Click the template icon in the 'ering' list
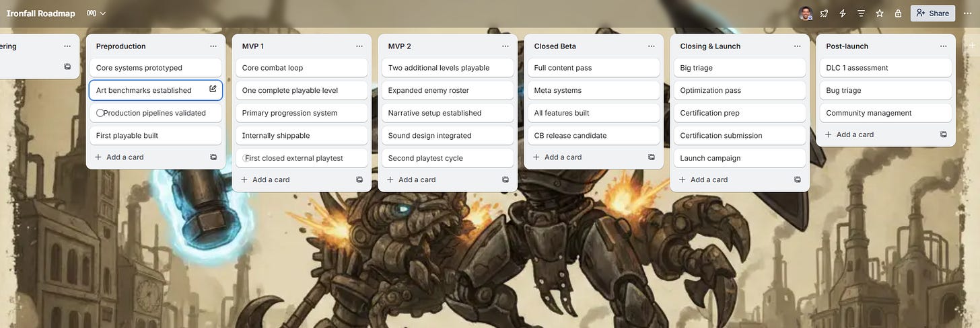Image resolution: width=980 pixels, height=328 pixels. click(67, 67)
